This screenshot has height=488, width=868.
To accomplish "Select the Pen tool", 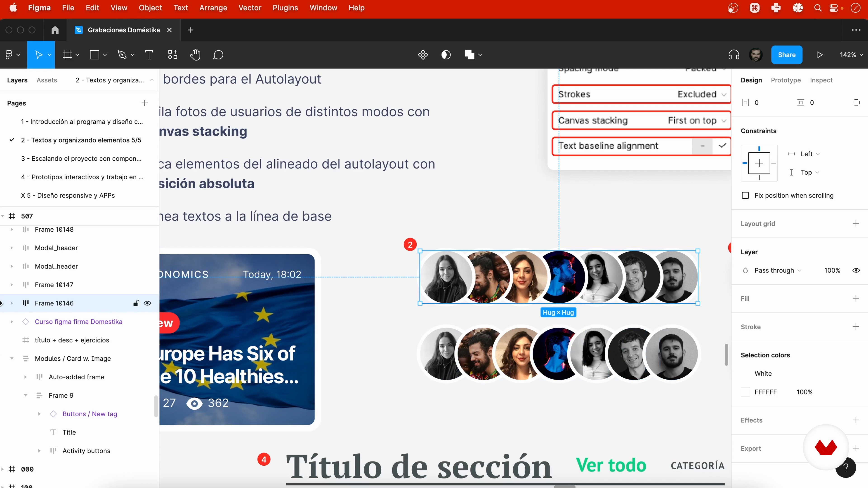I will pyautogui.click(x=122, y=54).
